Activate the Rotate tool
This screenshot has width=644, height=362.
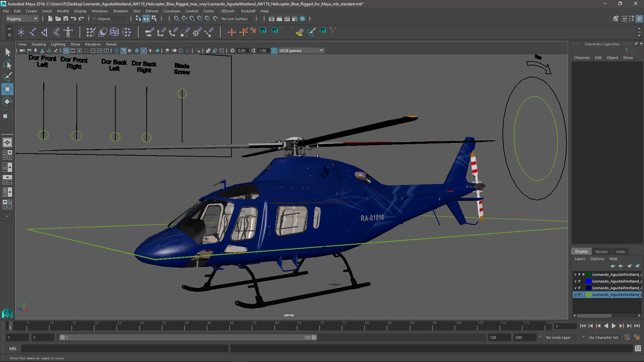(7, 102)
